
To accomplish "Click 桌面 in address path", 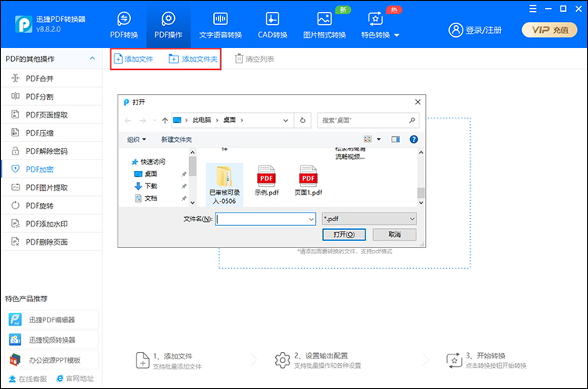I will click(x=229, y=120).
